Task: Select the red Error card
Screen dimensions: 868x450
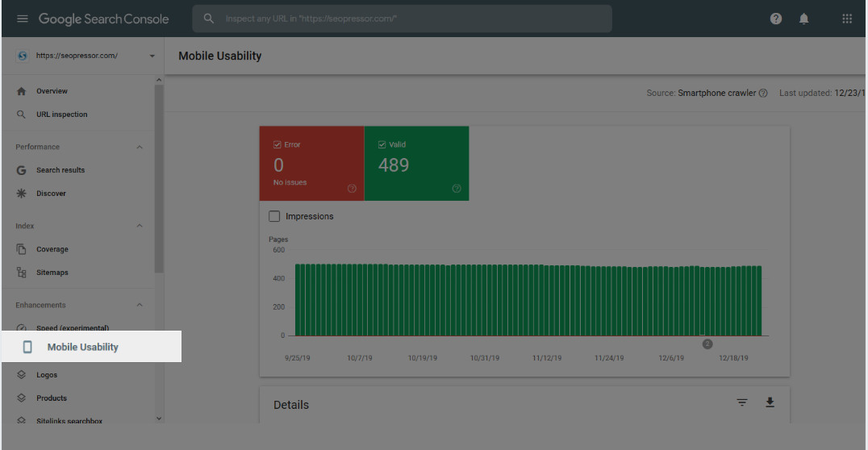Action: (x=312, y=163)
